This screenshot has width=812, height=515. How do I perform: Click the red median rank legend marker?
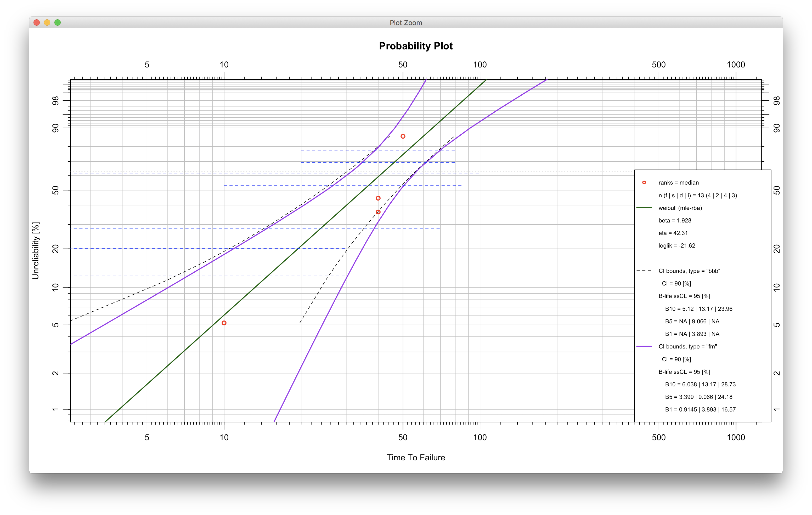pyautogui.click(x=644, y=183)
